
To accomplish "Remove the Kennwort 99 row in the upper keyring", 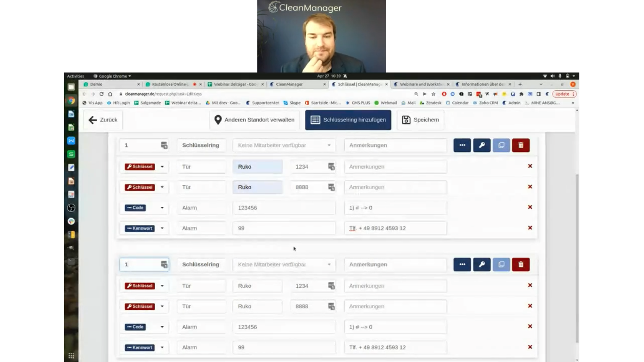I will coord(530,228).
